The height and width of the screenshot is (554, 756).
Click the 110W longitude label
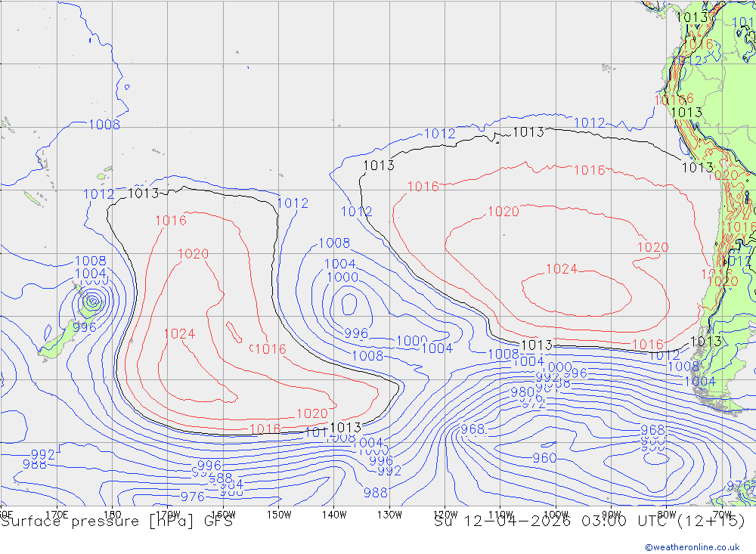point(500,515)
